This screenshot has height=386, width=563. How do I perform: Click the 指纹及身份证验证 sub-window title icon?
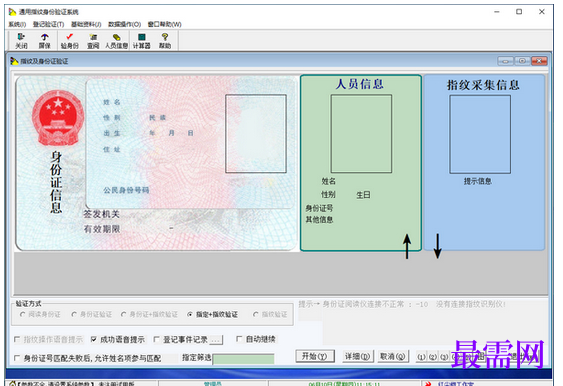coord(14,61)
